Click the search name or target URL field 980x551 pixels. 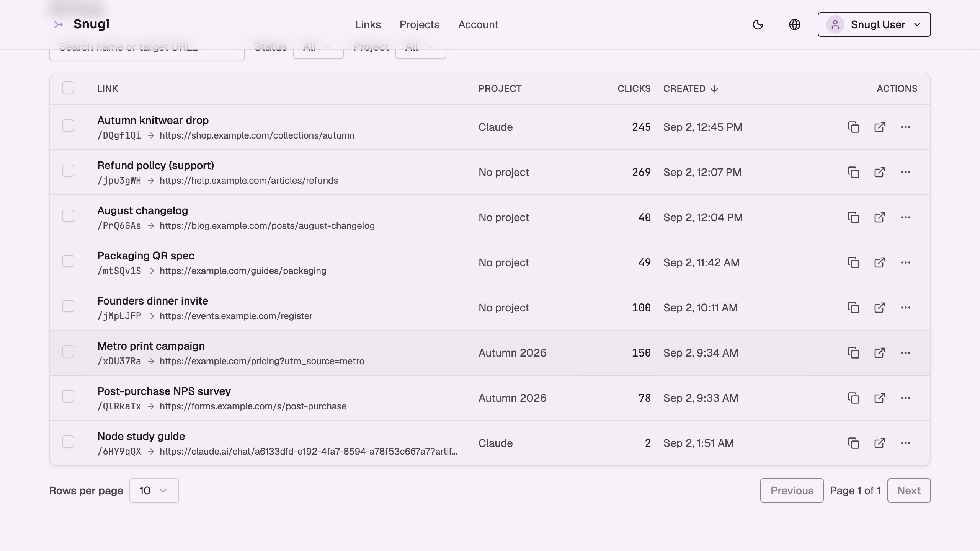(x=147, y=47)
